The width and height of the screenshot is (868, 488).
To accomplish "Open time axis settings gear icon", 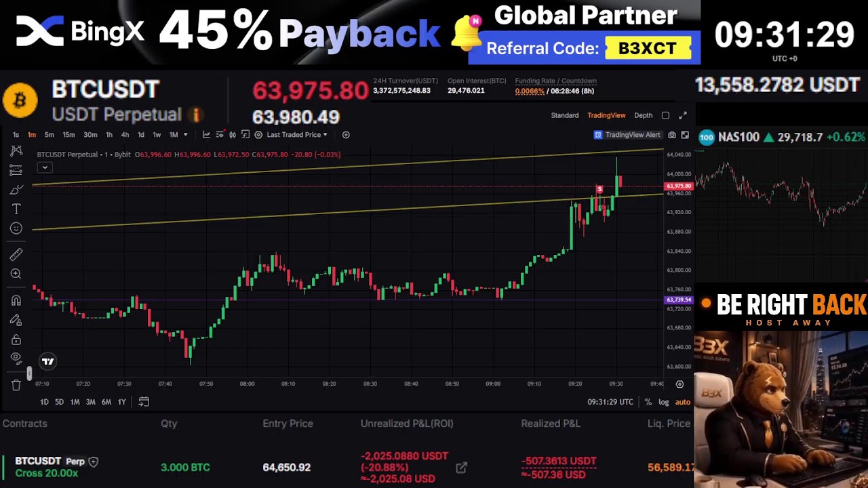I will click(x=679, y=384).
